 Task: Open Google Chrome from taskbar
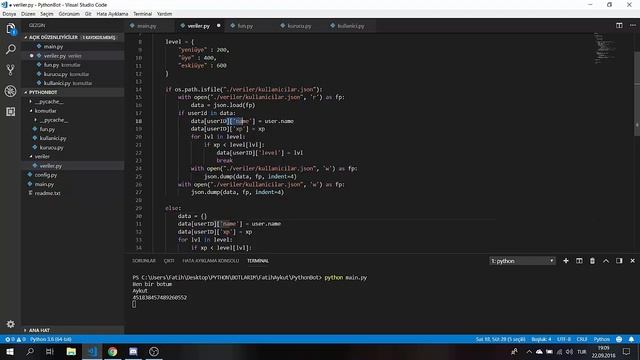coord(112,351)
